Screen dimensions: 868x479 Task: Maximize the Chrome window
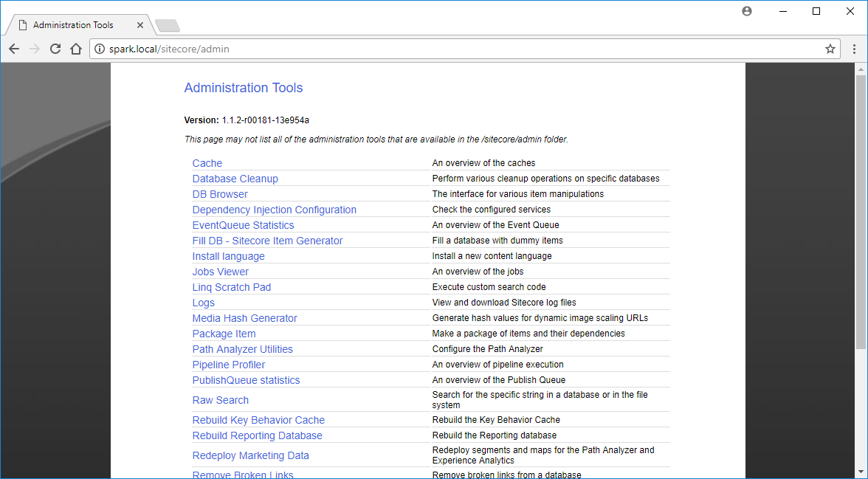click(816, 11)
